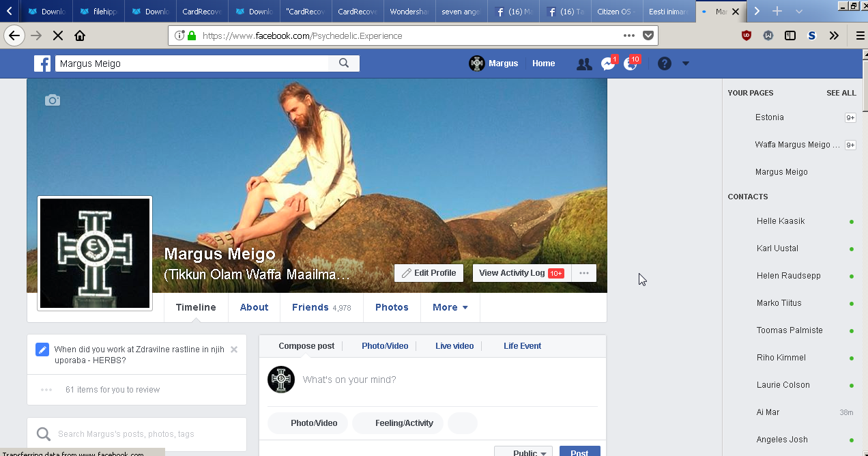Close the current Facebook tab
Image resolution: width=868 pixels, height=456 pixels.
click(x=736, y=12)
